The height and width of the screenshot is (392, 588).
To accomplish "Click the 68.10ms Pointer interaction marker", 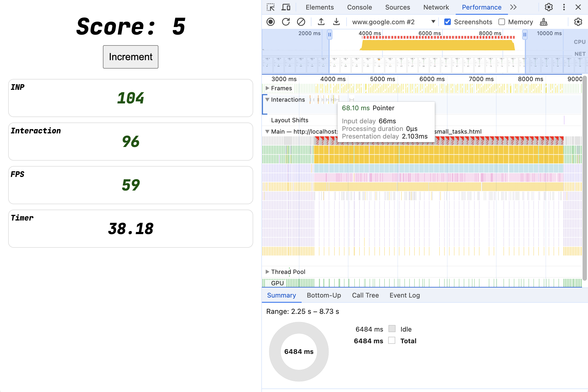I will pos(333,100).
